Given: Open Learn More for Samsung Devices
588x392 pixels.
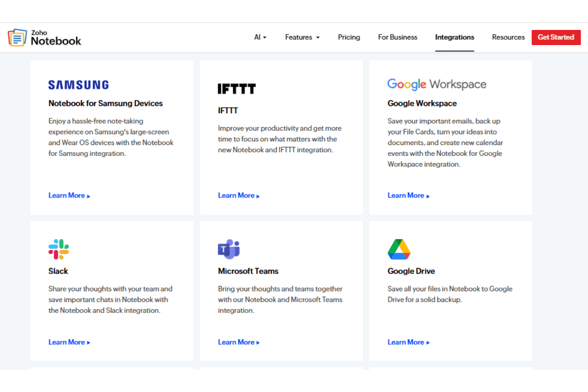Looking at the screenshot, I should click(x=69, y=195).
